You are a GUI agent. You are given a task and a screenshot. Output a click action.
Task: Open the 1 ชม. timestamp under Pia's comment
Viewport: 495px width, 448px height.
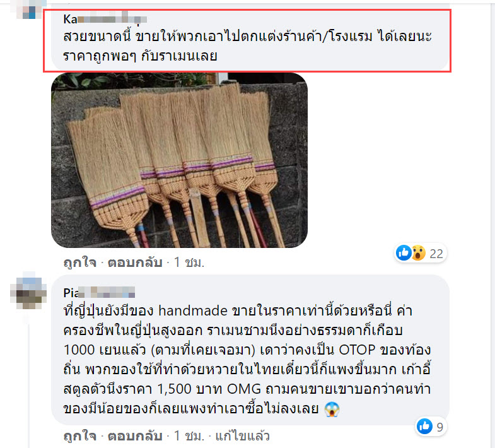pos(189,436)
